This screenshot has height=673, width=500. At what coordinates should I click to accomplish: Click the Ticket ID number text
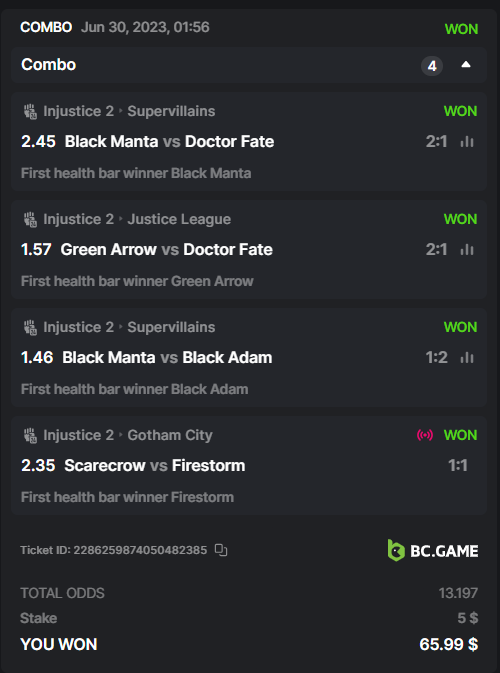pos(140,550)
